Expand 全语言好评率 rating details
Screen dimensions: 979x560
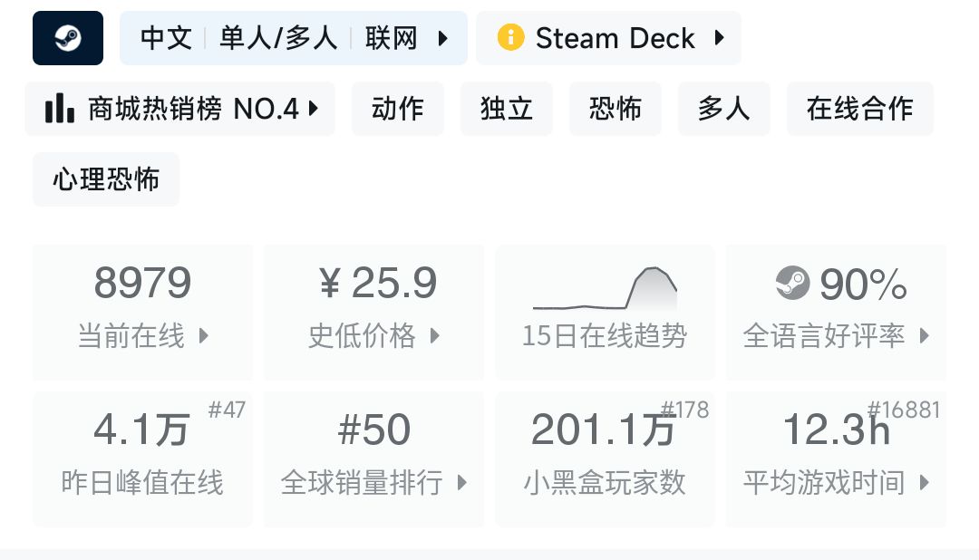click(x=836, y=312)
